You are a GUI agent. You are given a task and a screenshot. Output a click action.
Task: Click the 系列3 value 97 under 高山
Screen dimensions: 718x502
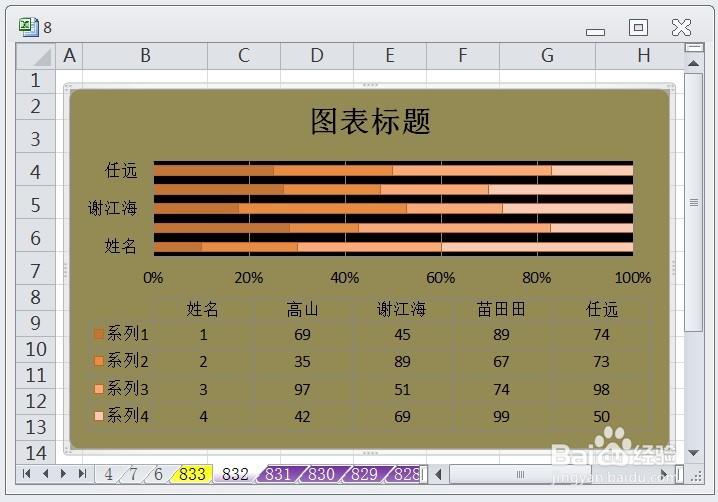tap(302, 389)
